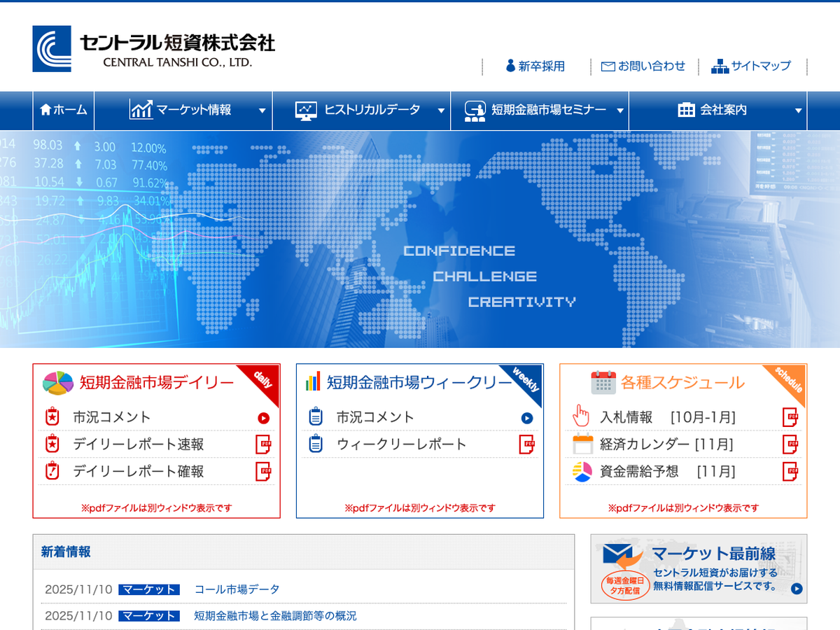This screenshot has width=840, height=630.
Task: Expand the ヒストリカルデータ menu arrow
Action: click(x=441, y=111)
